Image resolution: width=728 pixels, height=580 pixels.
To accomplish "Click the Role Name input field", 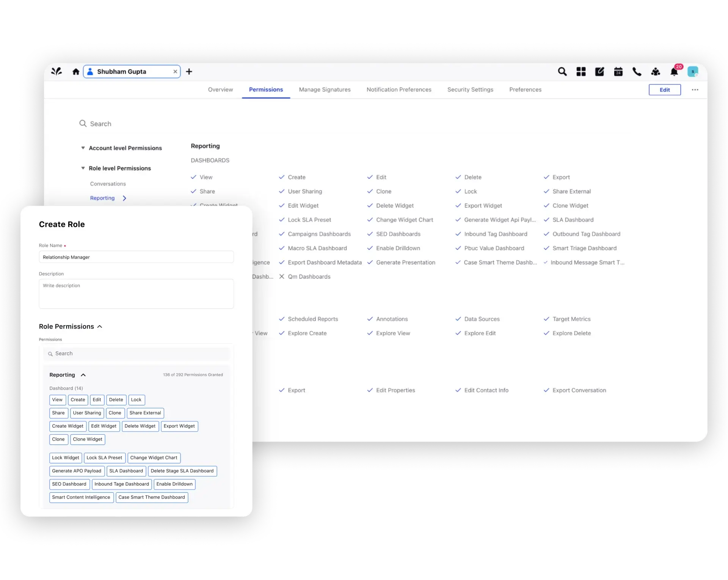I will (135, 256).
